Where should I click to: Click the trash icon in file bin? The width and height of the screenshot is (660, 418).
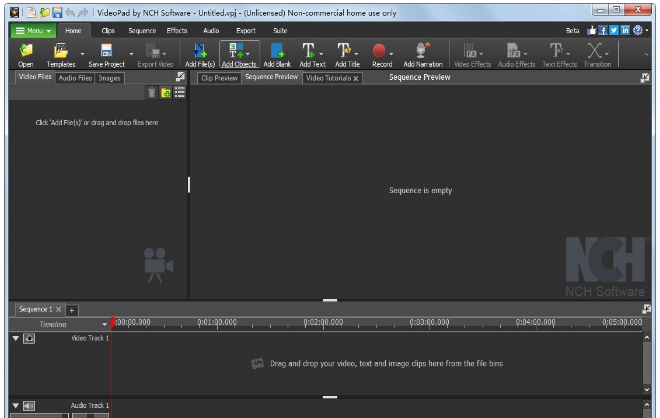coord(152,92)
